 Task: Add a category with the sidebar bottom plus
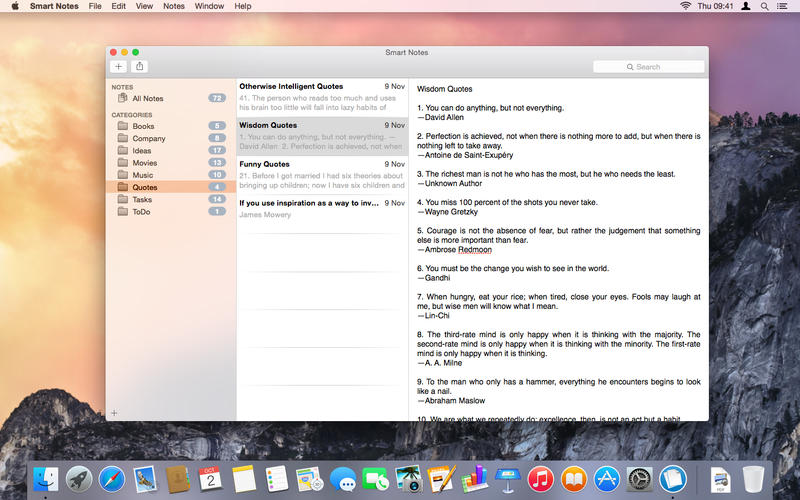pos(114,412)
